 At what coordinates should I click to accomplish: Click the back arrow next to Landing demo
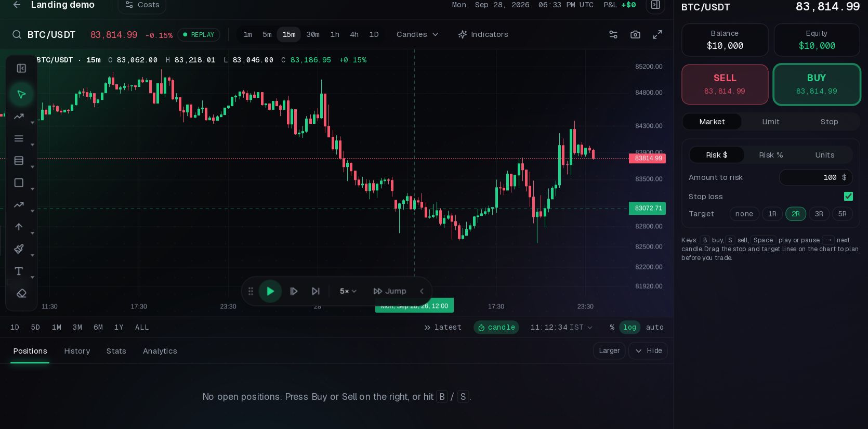point(17,5)
